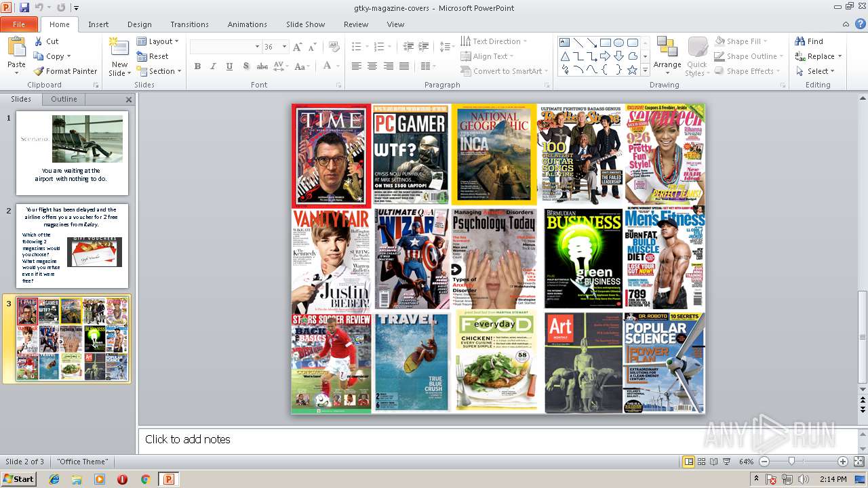Click Convert to SmartArt
The image size is (868, 488).
(505, 71)
